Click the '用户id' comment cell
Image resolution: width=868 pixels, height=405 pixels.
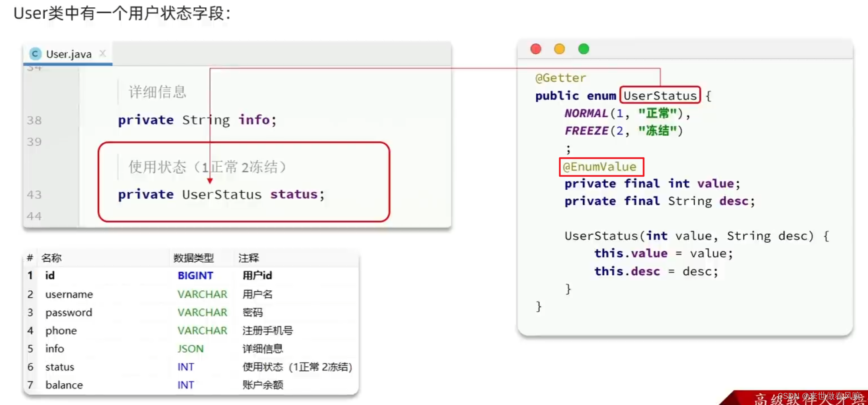[x=257, y=276]
